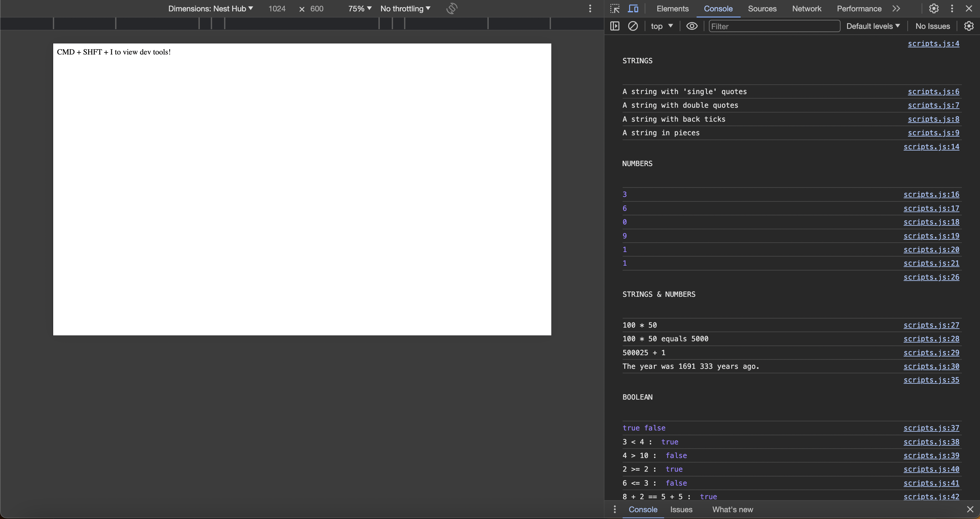Image resolution: width=980 pixels, height=519 pixels.
Task: Open DevTools main settings gear
Action: click(x=934, y=8)
